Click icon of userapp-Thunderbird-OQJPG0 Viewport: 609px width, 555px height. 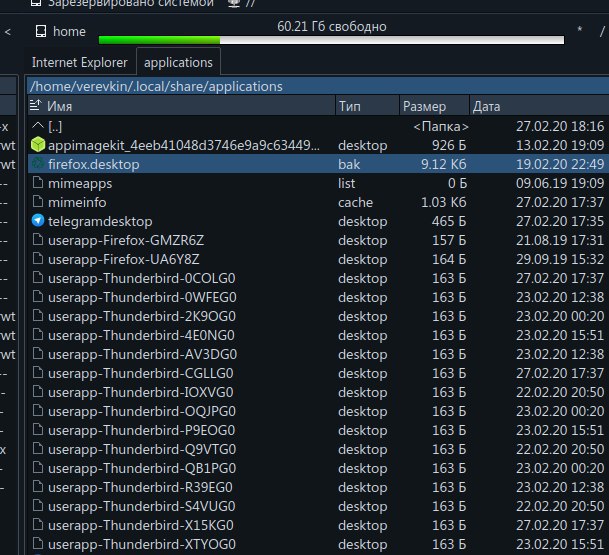point(38,411)
